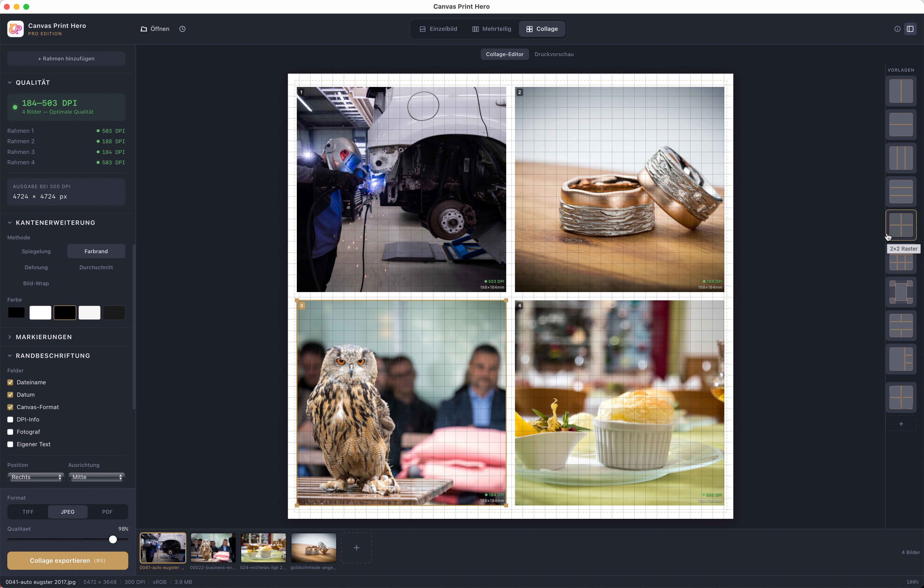The width and height of the screenshot is (924, 588).
Task: Click the recent files clock icon
Action: coord(182,29)
